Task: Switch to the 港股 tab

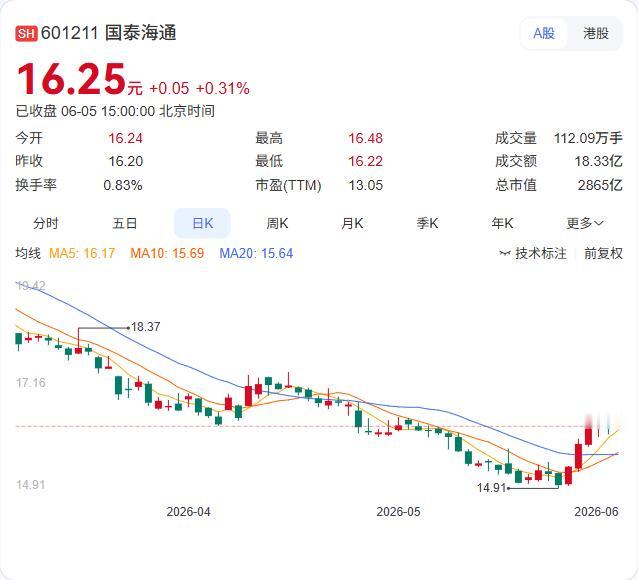Action: pos(596,33)
